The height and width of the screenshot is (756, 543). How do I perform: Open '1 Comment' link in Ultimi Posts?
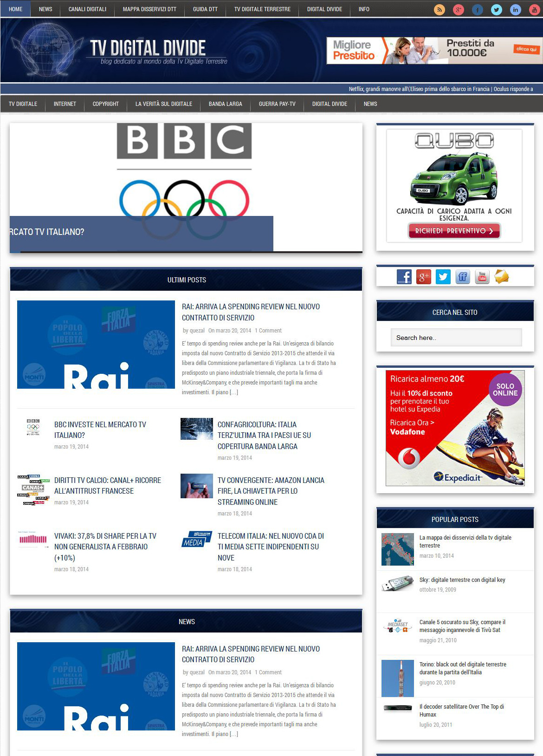coord(268,331)
